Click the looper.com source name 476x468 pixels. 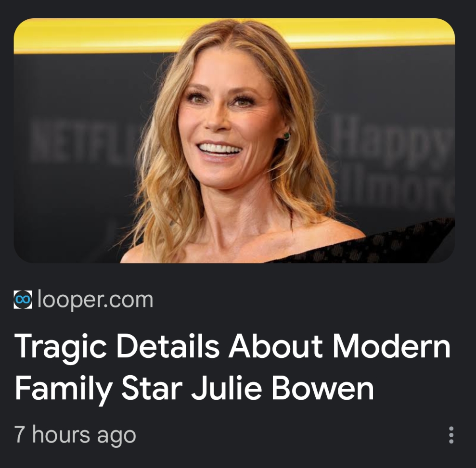tap(95, 300)
